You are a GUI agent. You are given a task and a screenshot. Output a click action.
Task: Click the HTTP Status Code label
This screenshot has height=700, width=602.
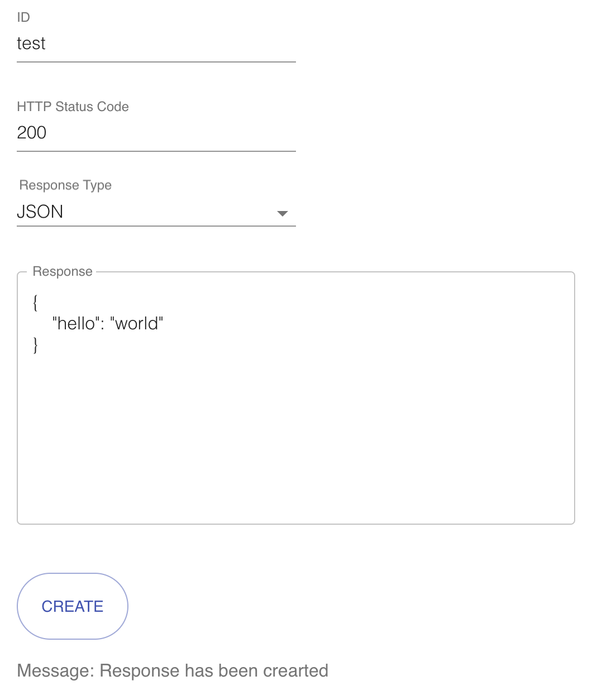pos(73,107)
